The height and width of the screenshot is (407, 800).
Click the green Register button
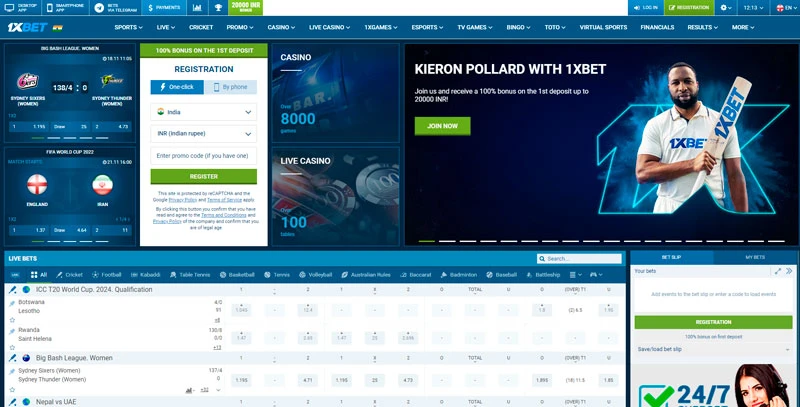(x=204, y=176)
